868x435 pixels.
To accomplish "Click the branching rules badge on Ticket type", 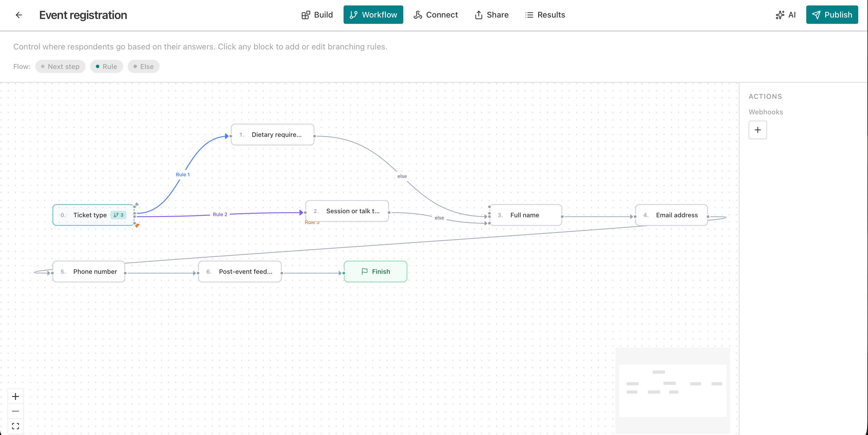I will 119,215.
